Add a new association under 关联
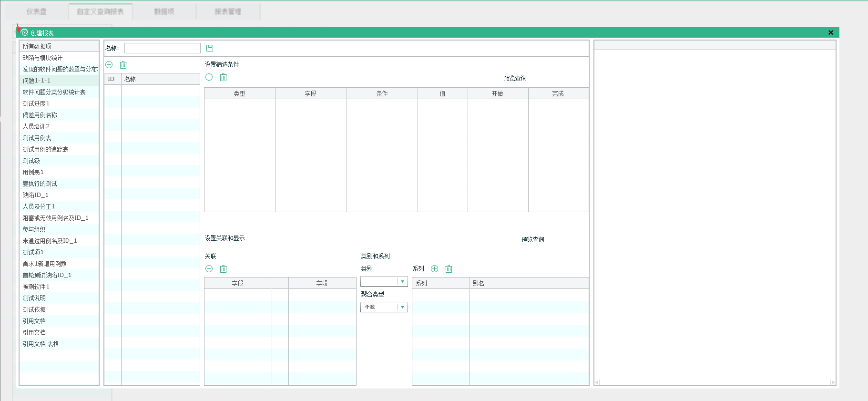The height and width of the screenshot is (401, 868). click(209, 269)
